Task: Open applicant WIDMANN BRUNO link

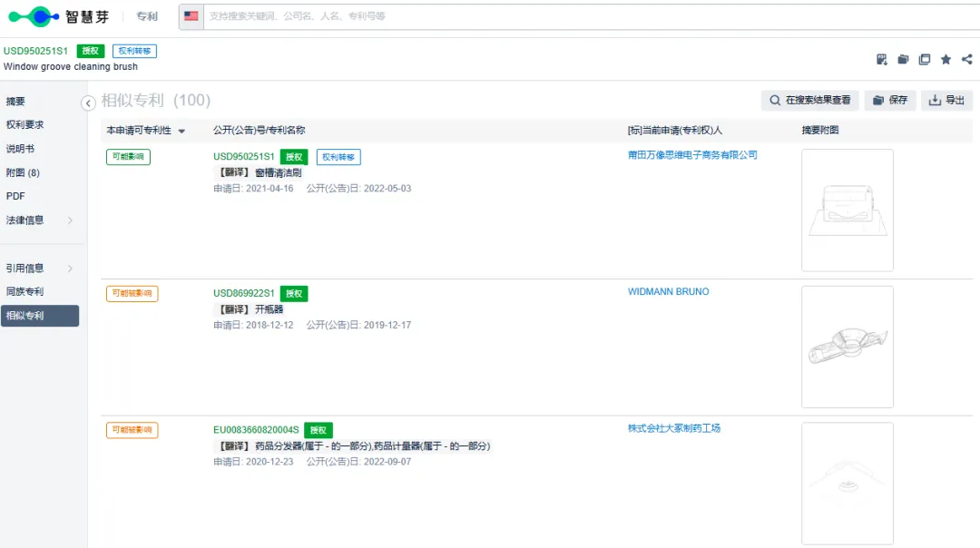Action: pos(668,292)
